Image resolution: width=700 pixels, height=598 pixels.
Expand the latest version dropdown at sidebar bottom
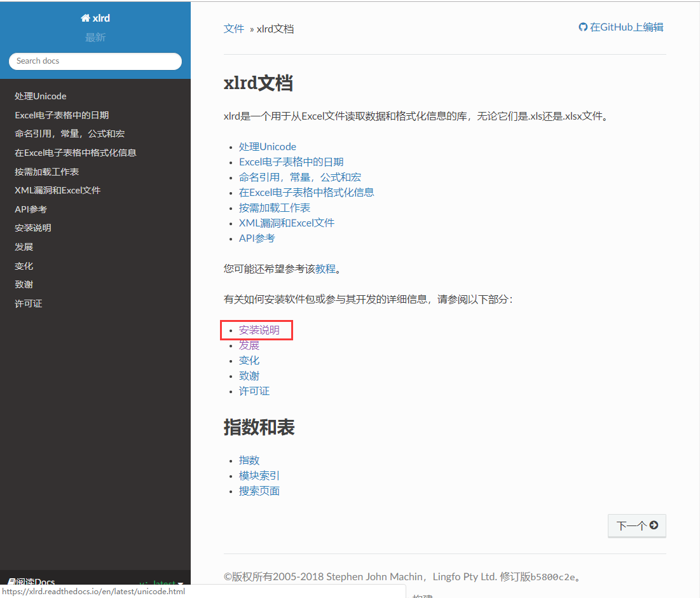pos(161,583)
